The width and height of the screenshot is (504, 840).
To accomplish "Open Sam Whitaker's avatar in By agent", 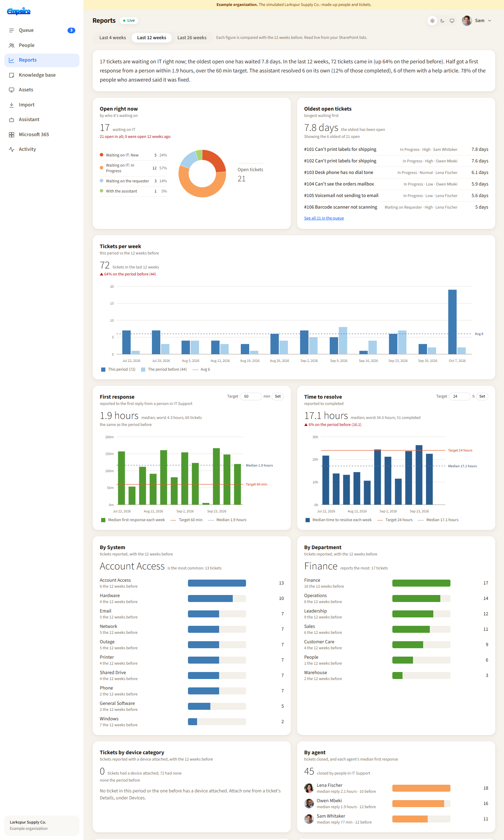I will pos(309,819).
